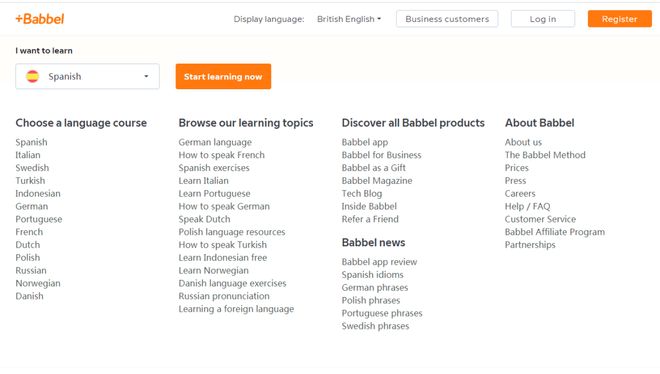Open the Italian course link
660x374 pixels.
28,155
